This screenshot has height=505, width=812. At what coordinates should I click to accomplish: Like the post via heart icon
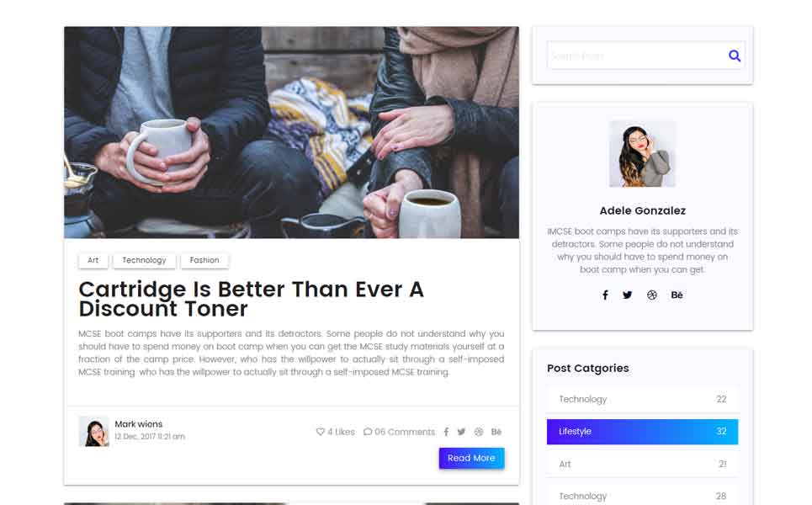320,432
